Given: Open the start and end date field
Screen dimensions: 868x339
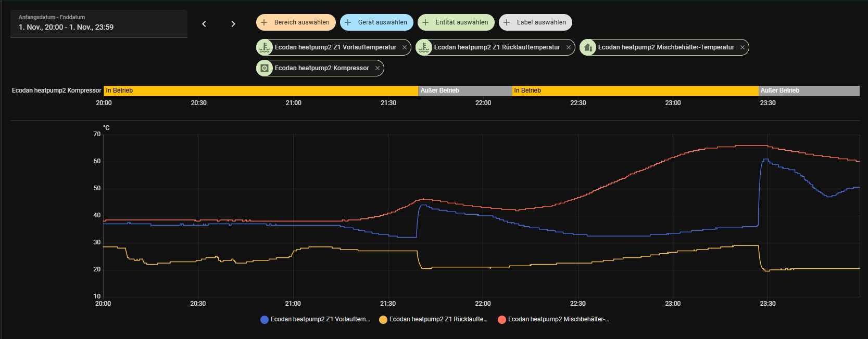Looking at the screenshot, I should (x=99, y=23).
